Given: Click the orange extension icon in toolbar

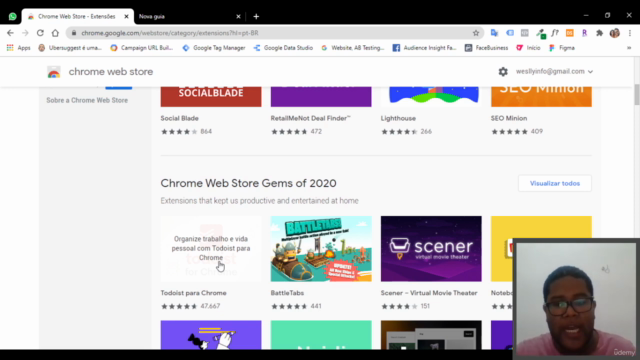Looking at the screenshot, I should pos(569,33).
